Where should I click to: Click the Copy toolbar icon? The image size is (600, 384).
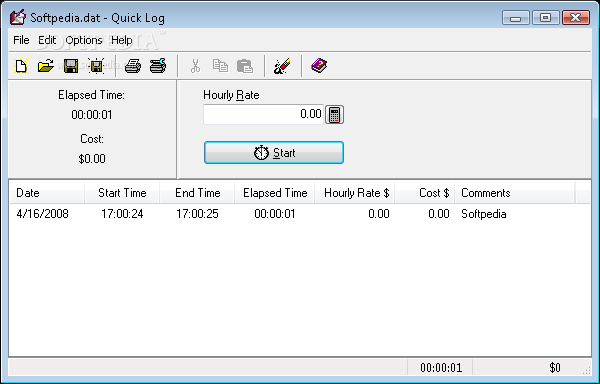point(220,66)
